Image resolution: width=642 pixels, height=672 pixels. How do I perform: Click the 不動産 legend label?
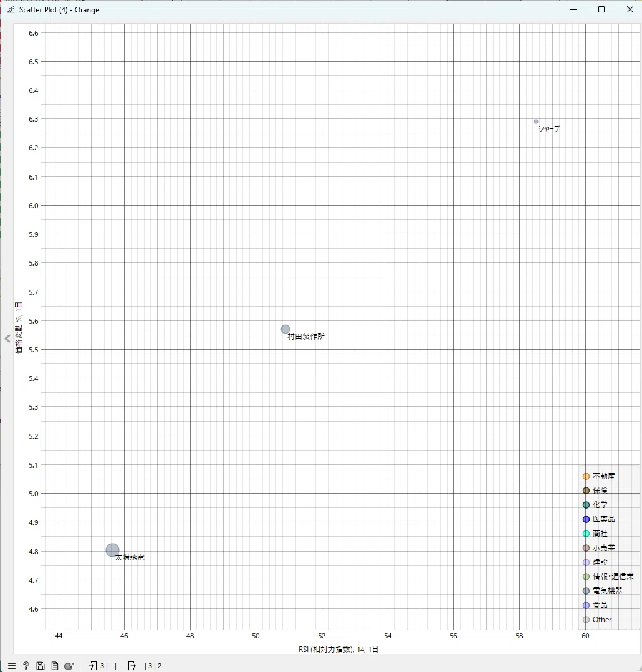coord(604,476)
